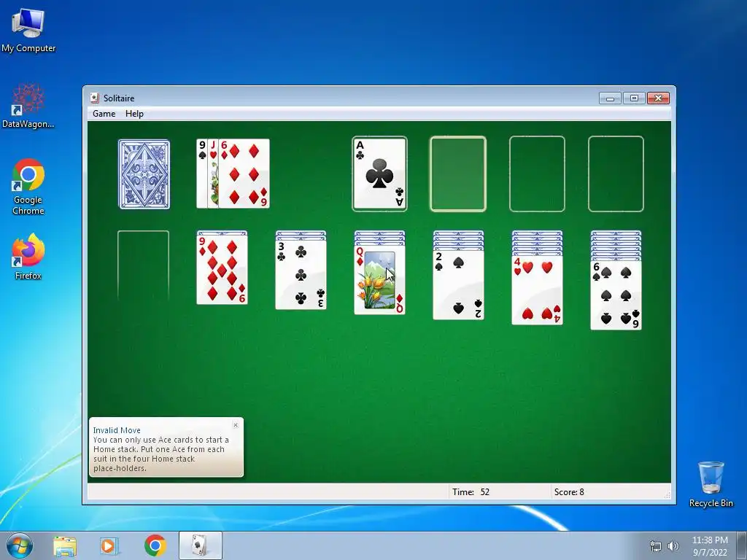Open the Help menu
Viewport: 747px width, 560px height.
tap(134, 114)
